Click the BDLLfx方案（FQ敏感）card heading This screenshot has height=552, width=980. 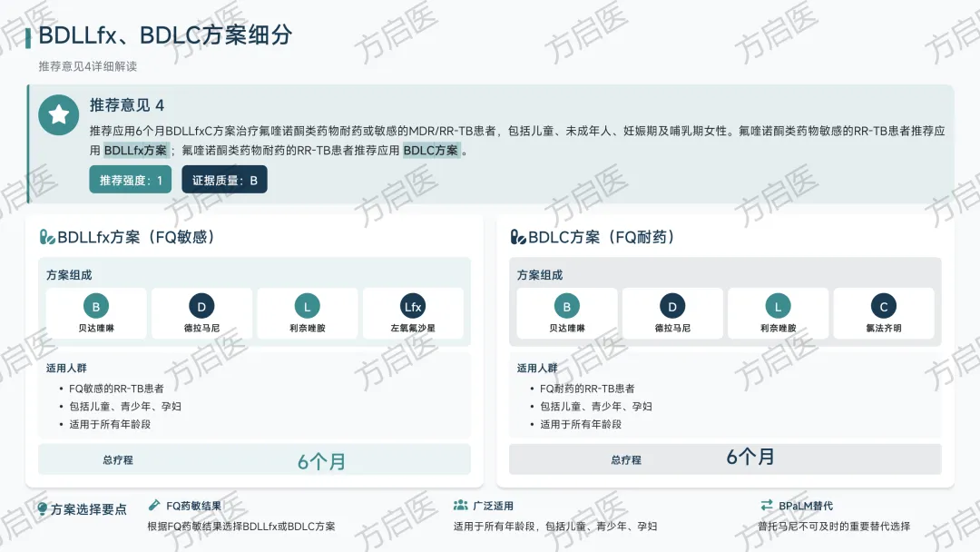coord(136,238)
